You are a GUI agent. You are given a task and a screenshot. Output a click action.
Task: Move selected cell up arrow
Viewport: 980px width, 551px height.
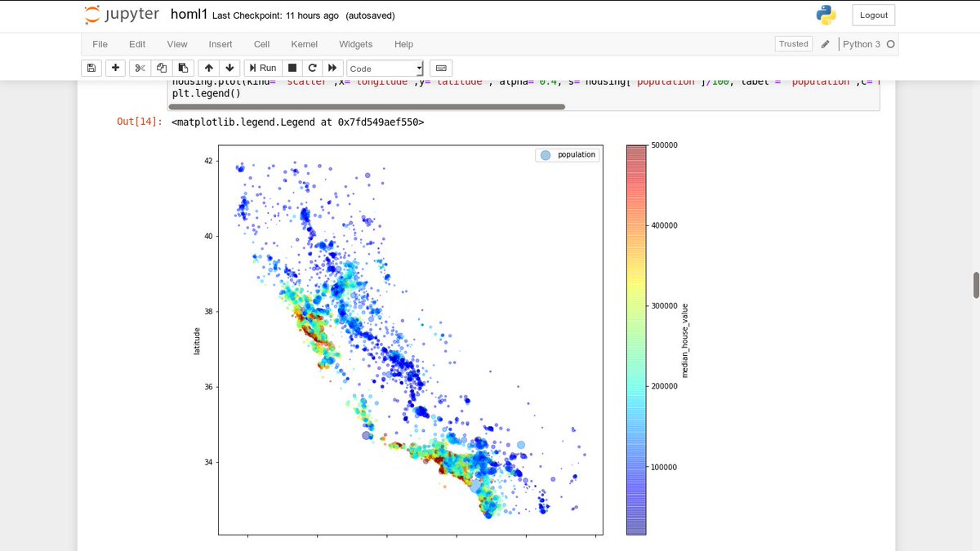tap(209, 68)
